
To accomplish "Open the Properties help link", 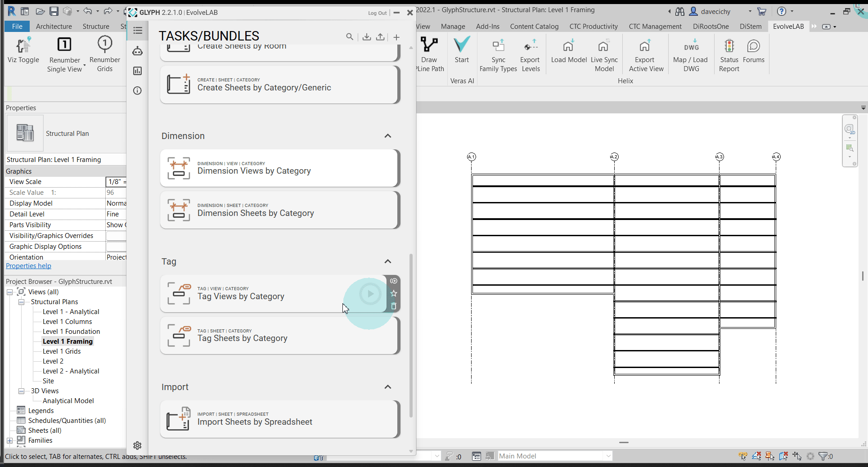I will tap(28, 265).
